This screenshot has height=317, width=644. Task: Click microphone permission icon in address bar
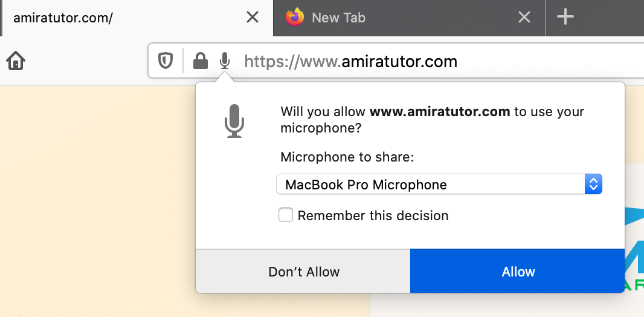click(224, 61)
